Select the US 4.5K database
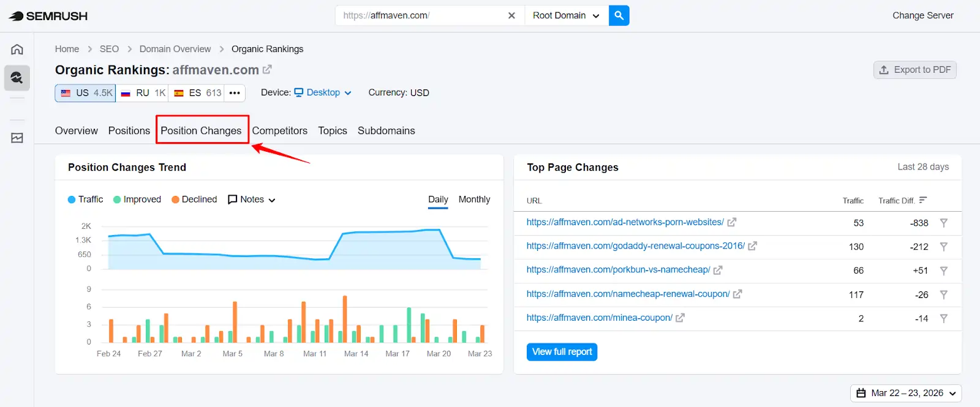 [85, 93]
